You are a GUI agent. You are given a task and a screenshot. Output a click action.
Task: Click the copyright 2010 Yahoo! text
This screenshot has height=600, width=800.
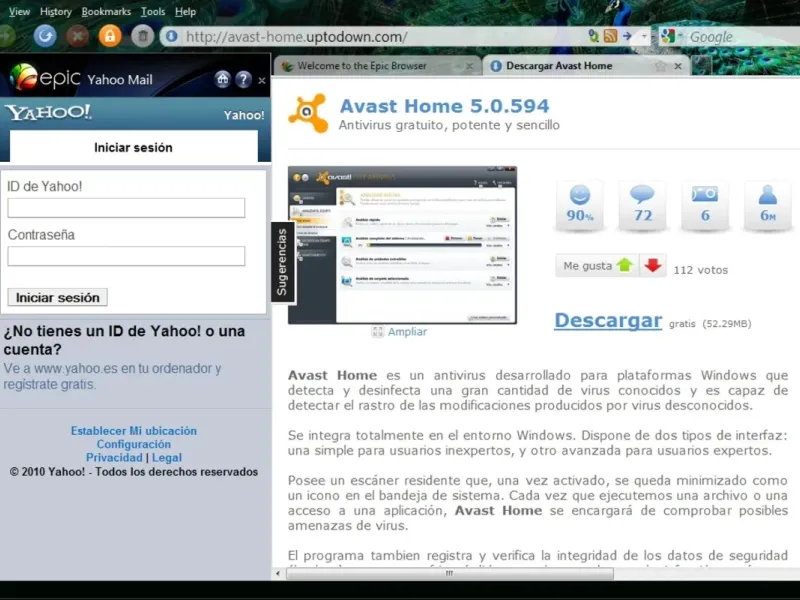click(134, 472)
